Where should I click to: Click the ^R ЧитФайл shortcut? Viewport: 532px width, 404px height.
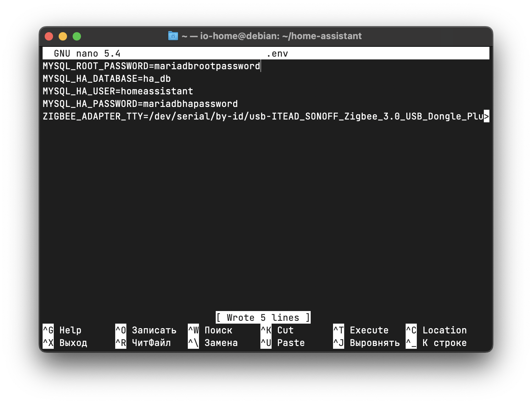tap(143, 343)
